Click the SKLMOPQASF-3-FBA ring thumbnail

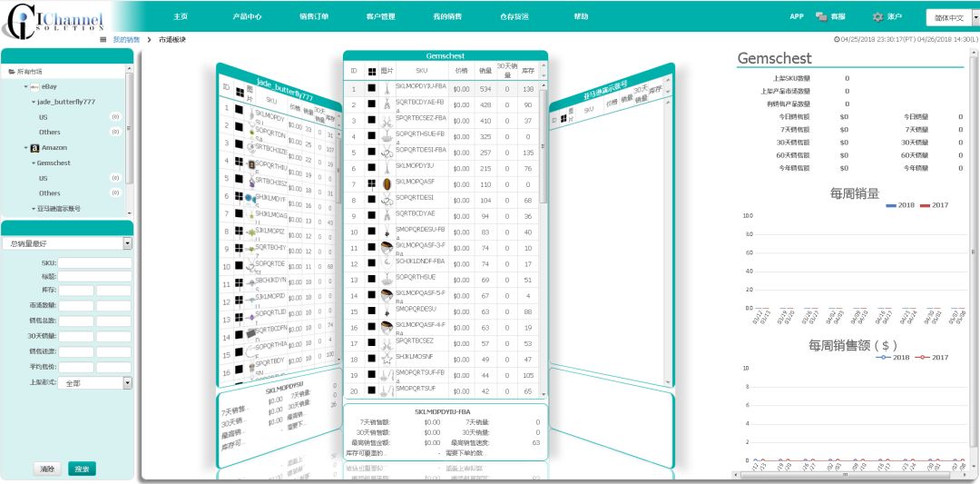click(387, 248)
